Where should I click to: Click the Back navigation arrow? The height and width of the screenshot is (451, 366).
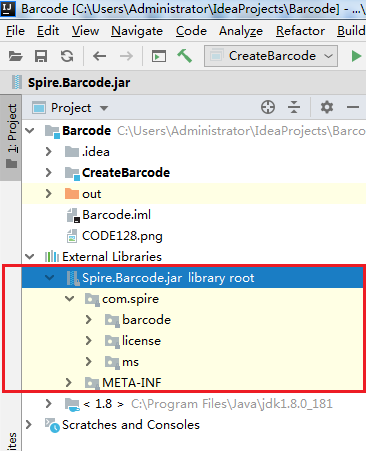(99, 56)
